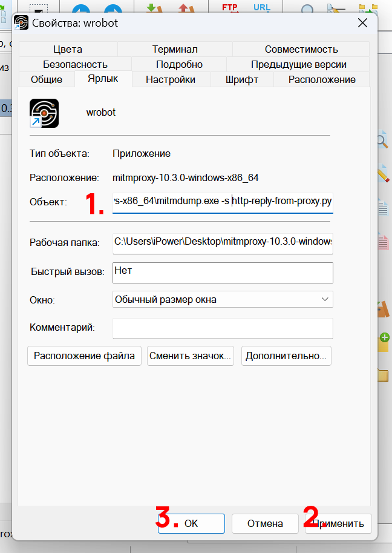
Task: Open the Цвета tab
Action: 68,50
